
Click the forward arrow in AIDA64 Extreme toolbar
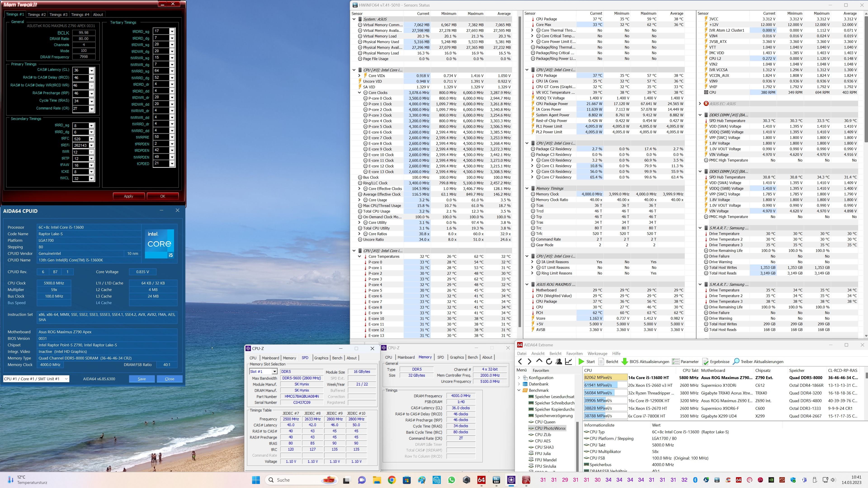[529, 361]
